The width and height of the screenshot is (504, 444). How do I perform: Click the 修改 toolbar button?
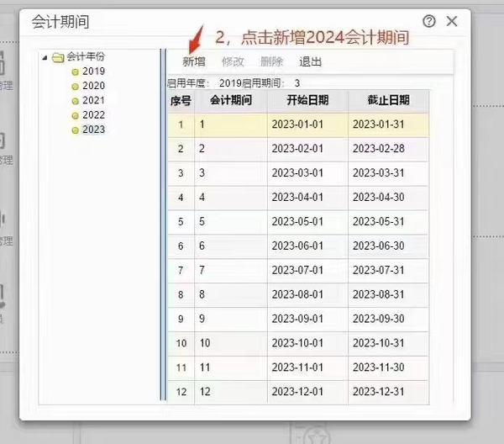pos(233,61)
